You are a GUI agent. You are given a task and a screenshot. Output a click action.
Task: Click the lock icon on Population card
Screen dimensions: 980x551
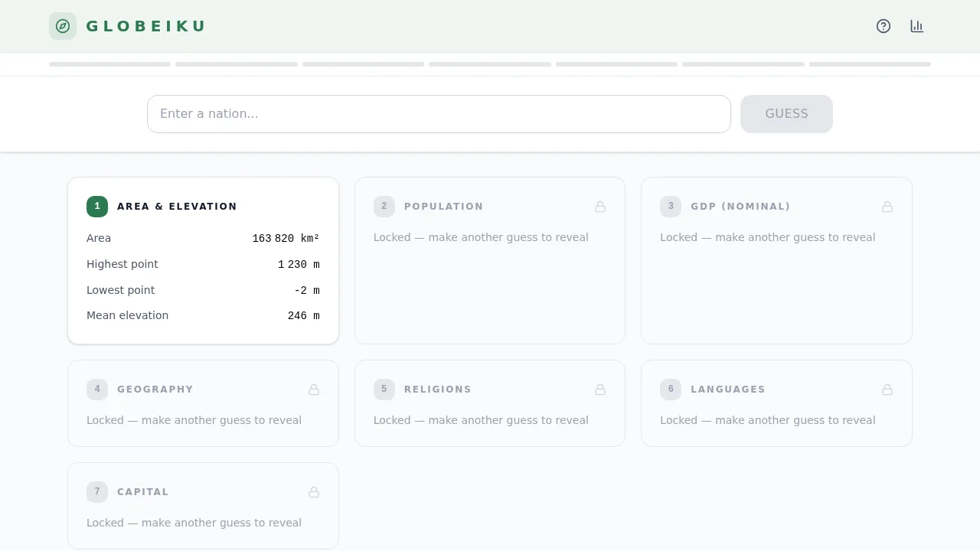[600, 207]
